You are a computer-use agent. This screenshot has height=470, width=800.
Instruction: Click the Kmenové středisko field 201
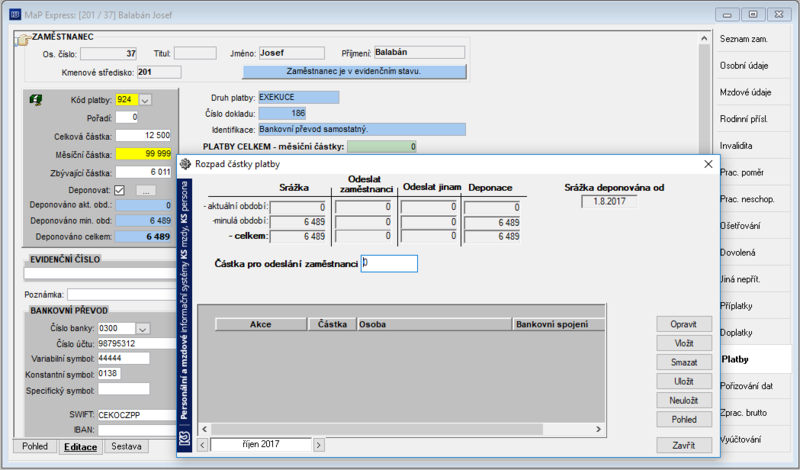tap(159, 72)
